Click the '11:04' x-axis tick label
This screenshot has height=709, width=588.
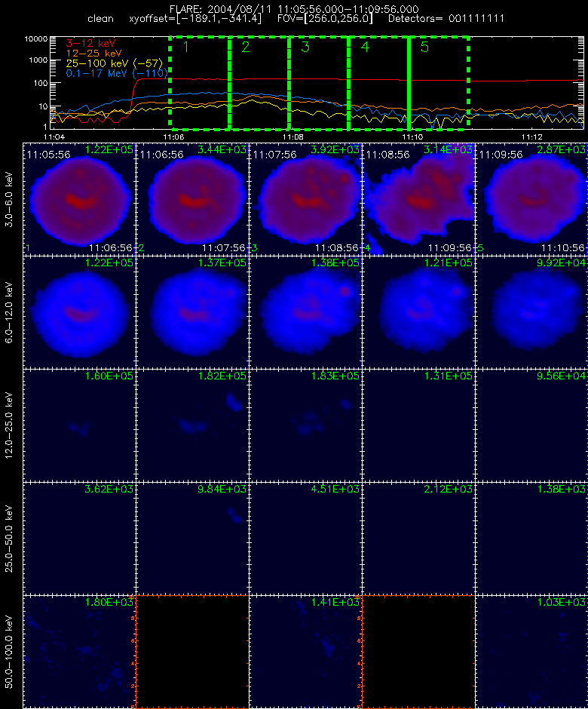point(54,137)
